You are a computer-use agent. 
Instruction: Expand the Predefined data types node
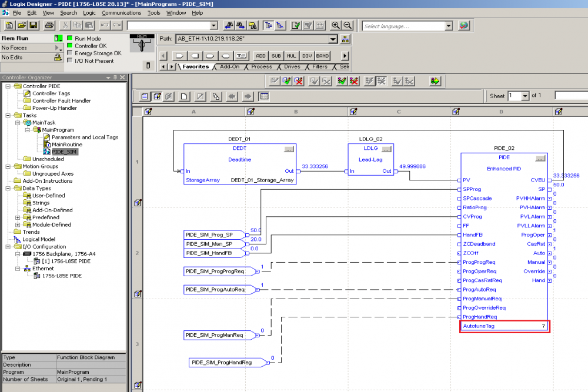[x=18, y=217]
